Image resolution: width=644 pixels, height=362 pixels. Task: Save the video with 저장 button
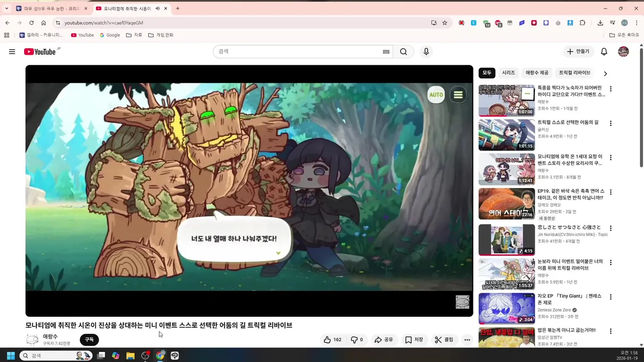414,340
